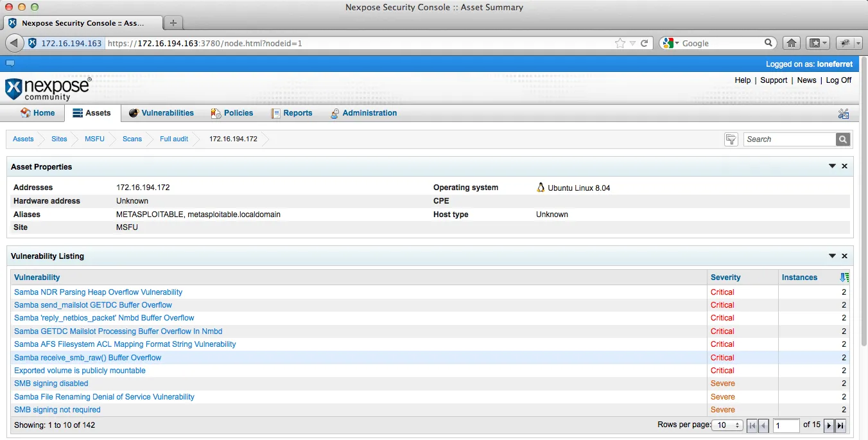868x440 pixels.
Task: Go back to the first page of results
Action: tap(752, 425)
